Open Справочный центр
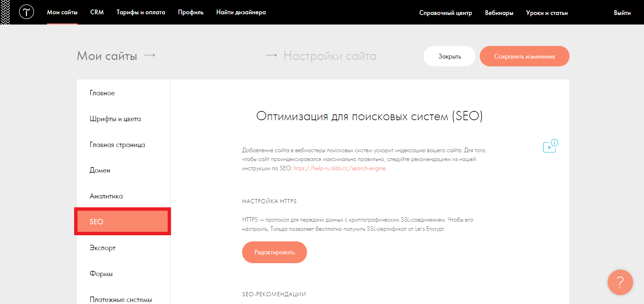 point(445,13)
